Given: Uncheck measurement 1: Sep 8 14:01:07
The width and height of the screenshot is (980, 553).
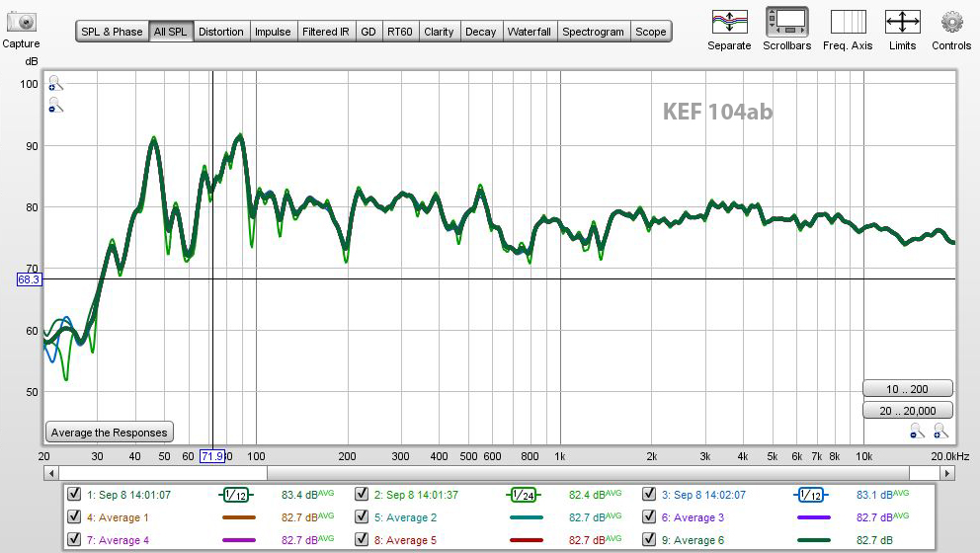Looking at the screenshot, I should point(74,494).
